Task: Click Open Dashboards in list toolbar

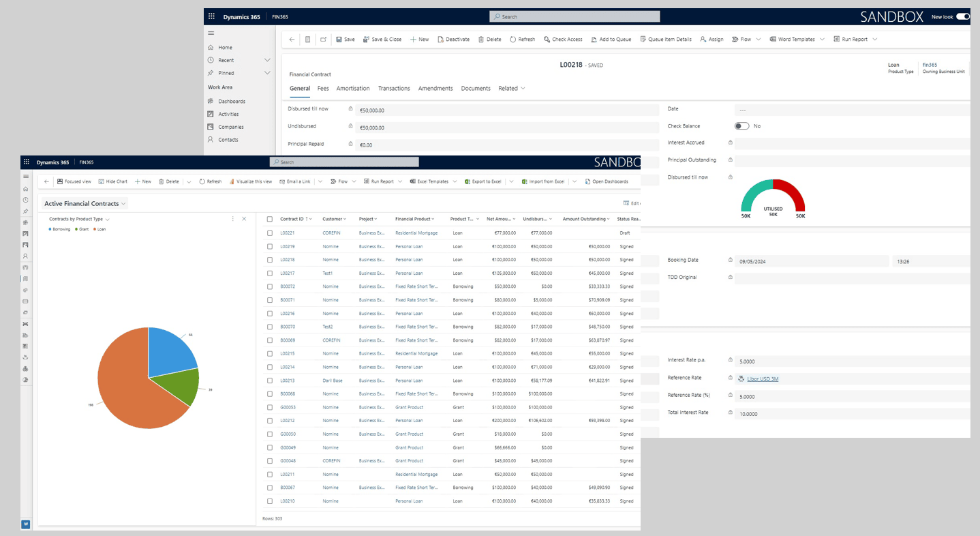Action: tap(606, 181)
